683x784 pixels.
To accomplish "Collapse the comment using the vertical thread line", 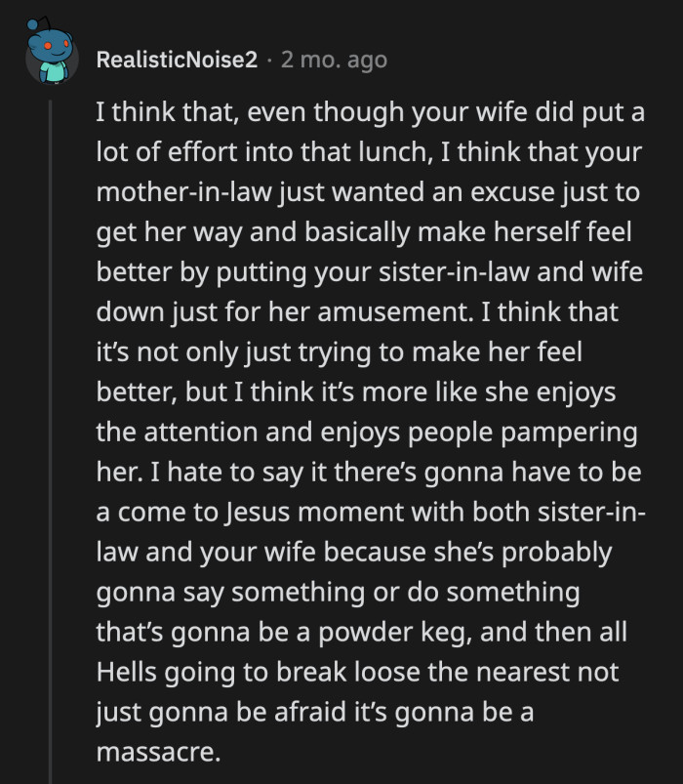I will click(52, 439).
